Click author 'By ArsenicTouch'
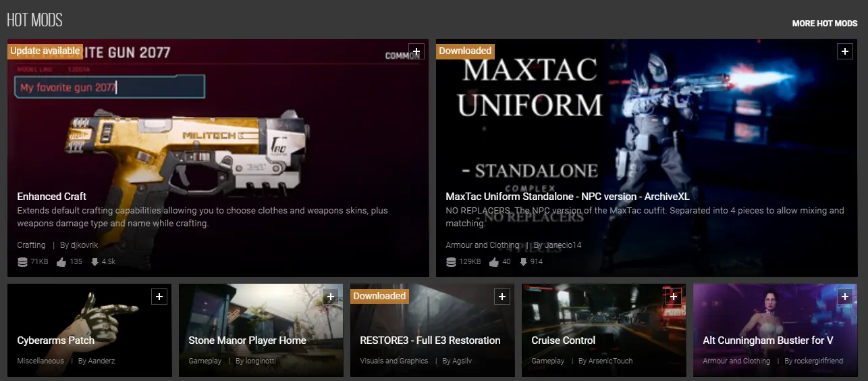The width and height of the screenshot is (868, 381). click(606, 361)
